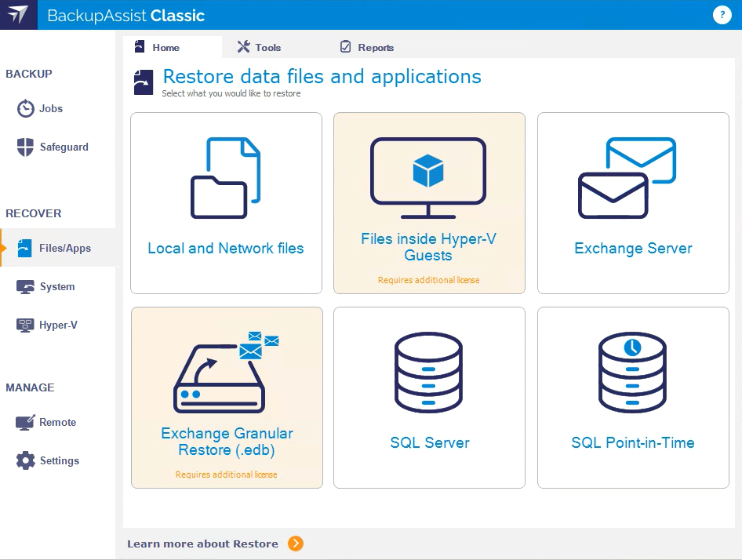
Task: Choose the SQL Server restore tile
Action: [x=429, y=398]
